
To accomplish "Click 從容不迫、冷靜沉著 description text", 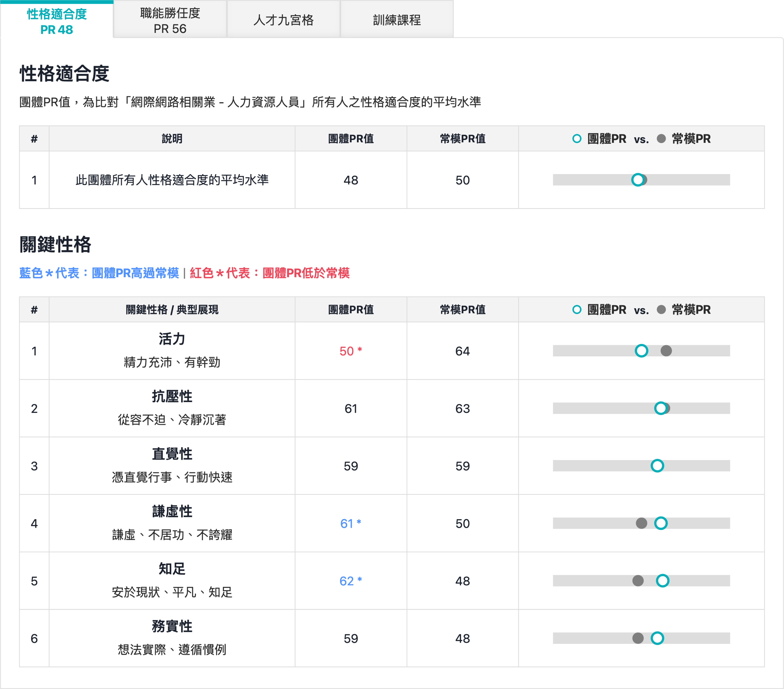I will [172, 420].
